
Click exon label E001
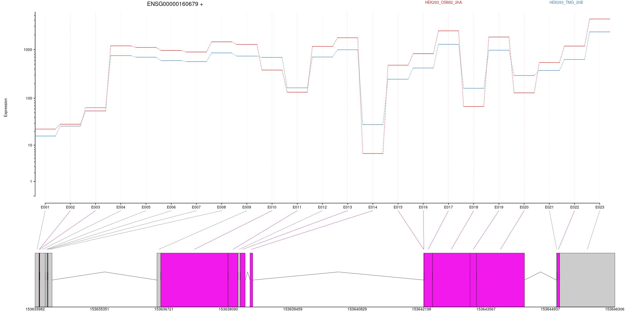coord(45,207)
